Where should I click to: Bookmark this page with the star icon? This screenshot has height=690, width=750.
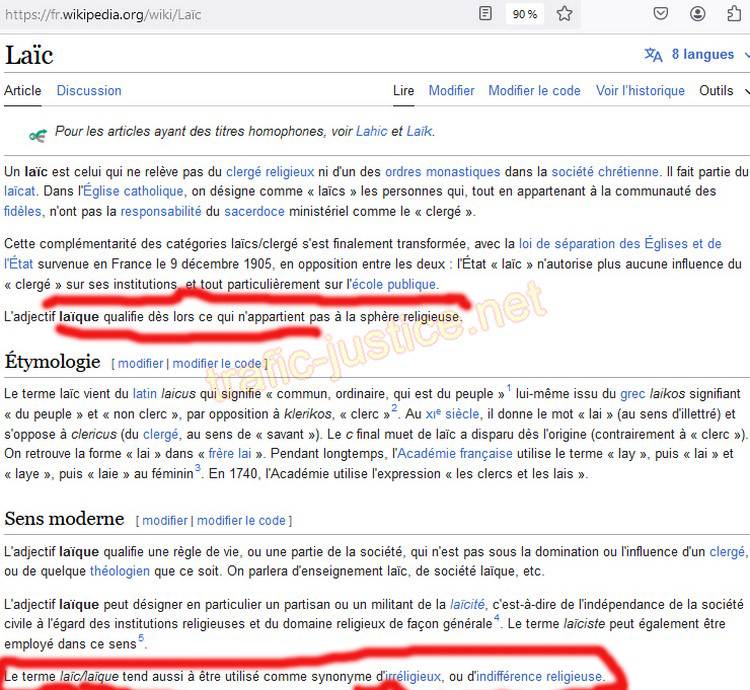tap(564, 14)
